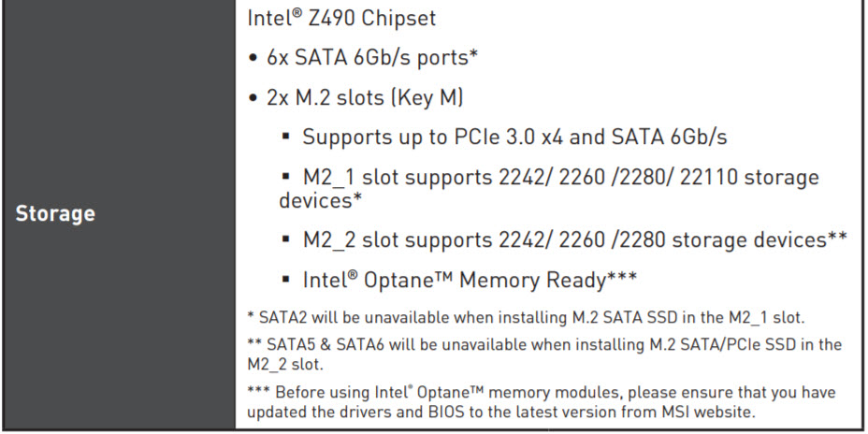The image size is (868, 434).
Task: Click the asterisk after SATA 6Gb/s ports
Action: (474, 54)
